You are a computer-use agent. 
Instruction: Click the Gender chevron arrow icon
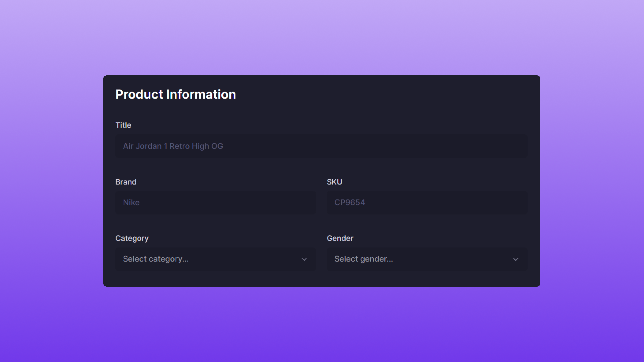516,259
